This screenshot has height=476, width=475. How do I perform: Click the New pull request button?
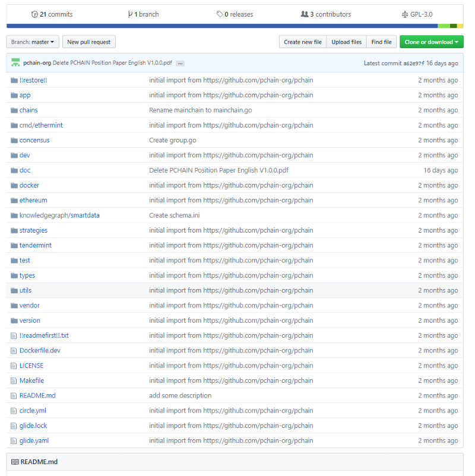coord(89,42)
